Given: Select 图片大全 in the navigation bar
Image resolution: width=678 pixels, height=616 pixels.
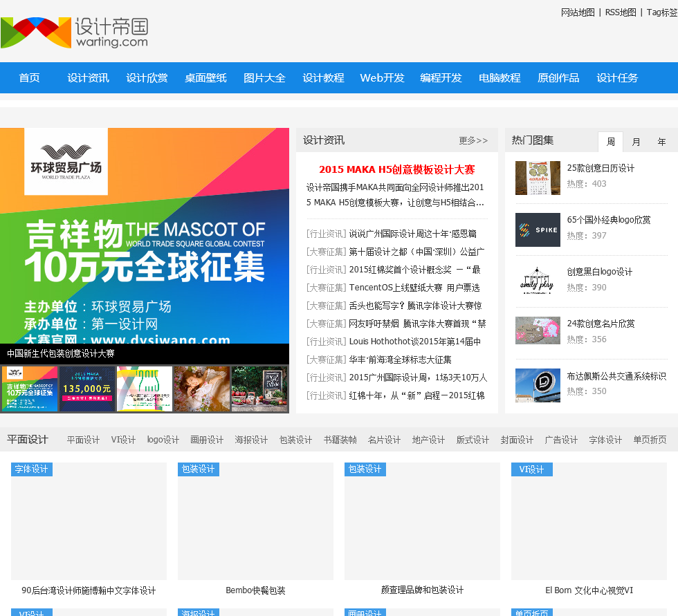Looking at the screenshot, I should (264, 77).
